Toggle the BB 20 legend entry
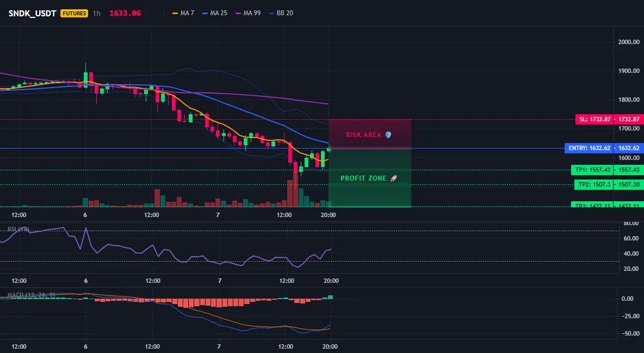The width and height of the screenshot is (644, 353). pos(281,13)
